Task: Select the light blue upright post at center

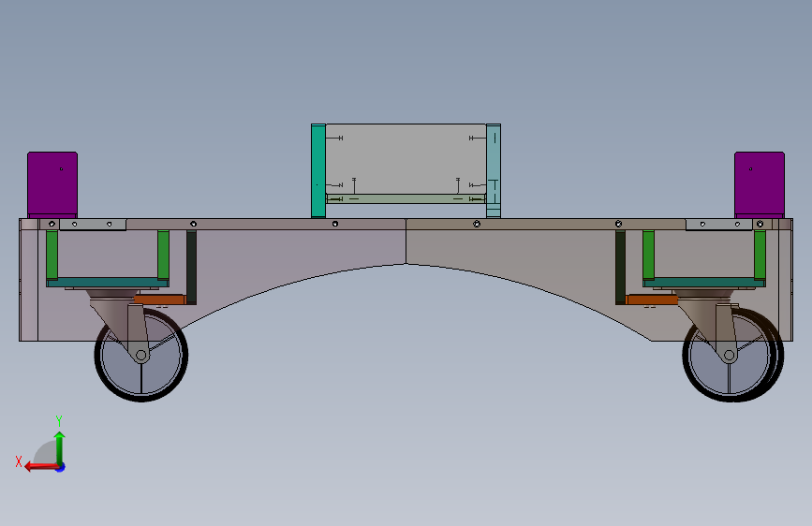Action: (x=494, y=171)
